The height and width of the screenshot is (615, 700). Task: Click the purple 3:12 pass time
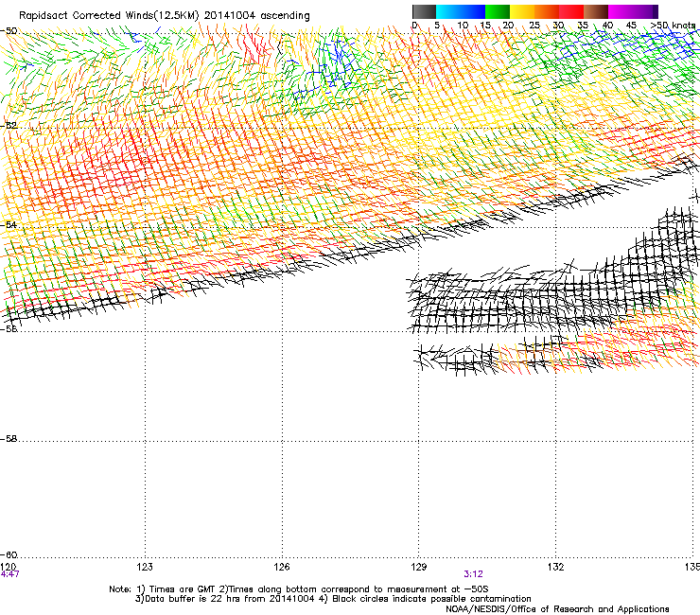click(473, 574)
